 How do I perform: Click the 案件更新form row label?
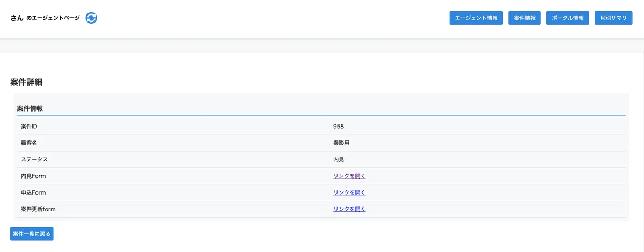click(x=38, y=209)
